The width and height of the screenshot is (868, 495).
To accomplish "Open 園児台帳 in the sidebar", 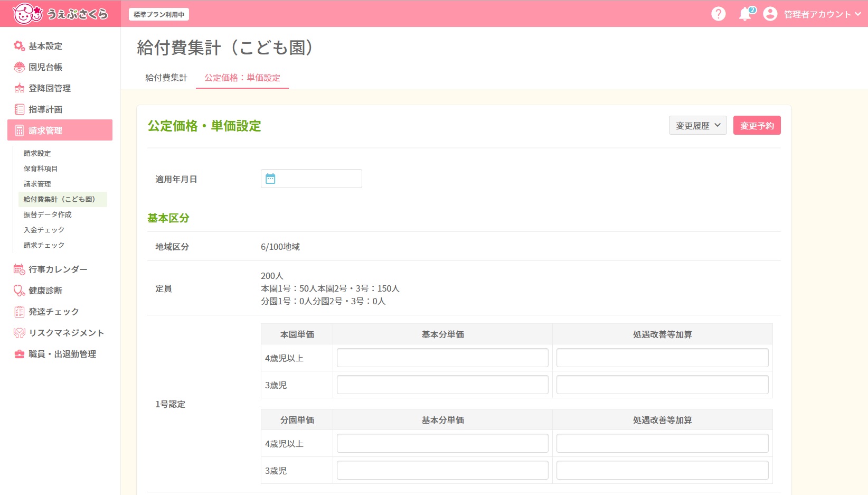I will tap(60, 67).
